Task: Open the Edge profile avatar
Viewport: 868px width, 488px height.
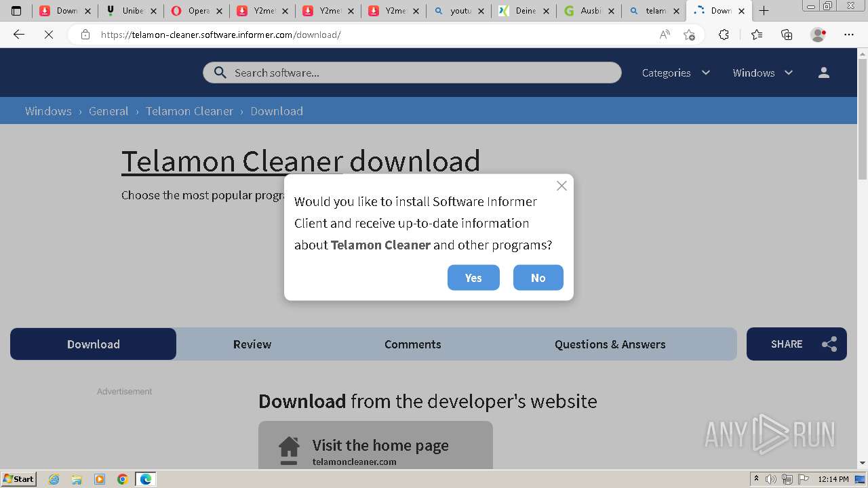Action: coord(818,35)
